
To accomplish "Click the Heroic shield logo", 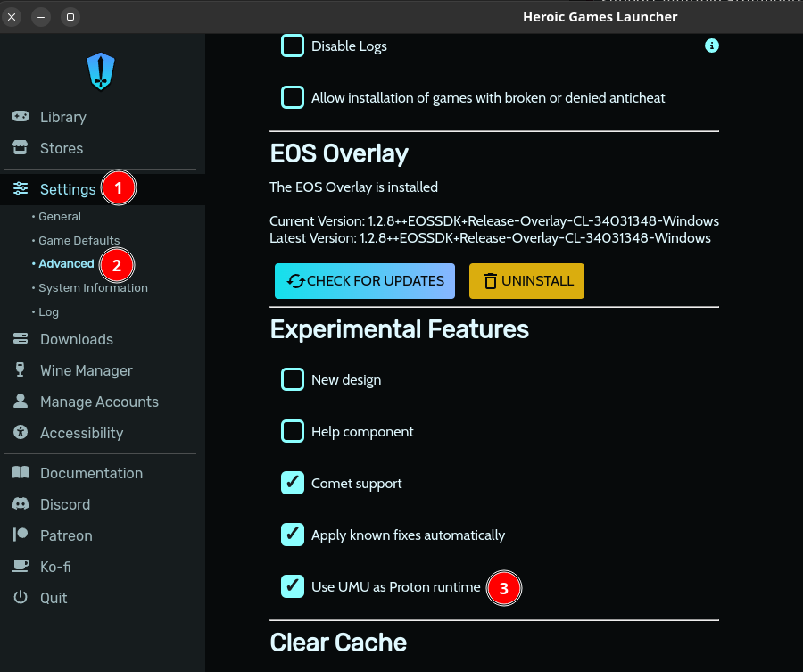I will tap(101, 71).
